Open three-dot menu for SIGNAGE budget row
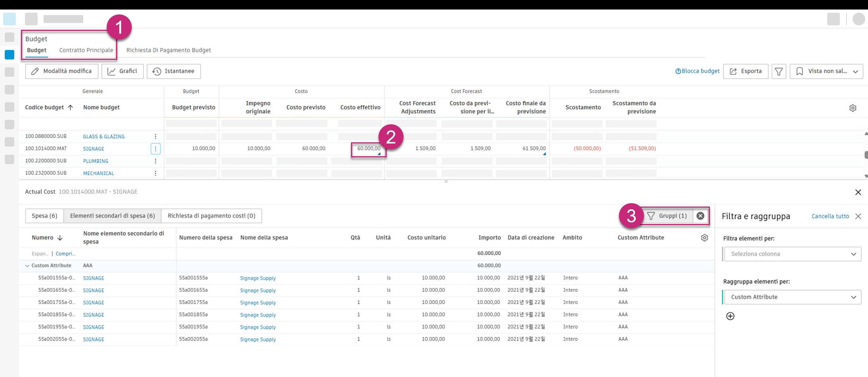 (155, 149)
